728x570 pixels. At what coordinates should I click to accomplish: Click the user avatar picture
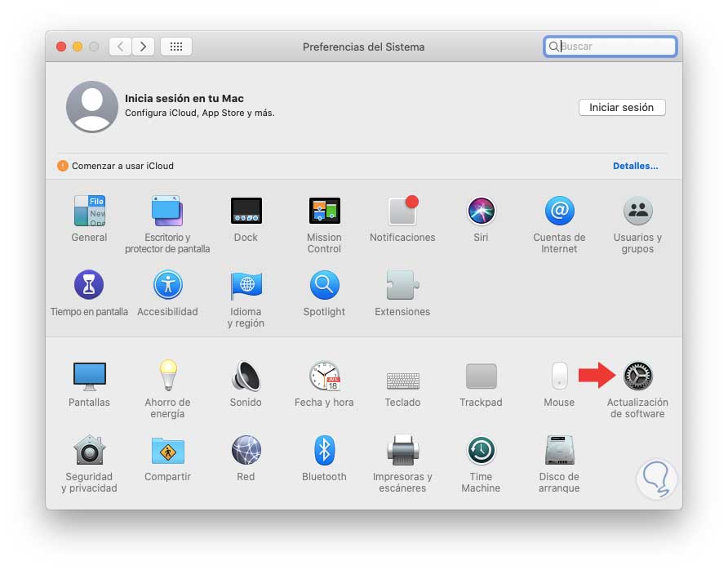[x=92, y=107]
